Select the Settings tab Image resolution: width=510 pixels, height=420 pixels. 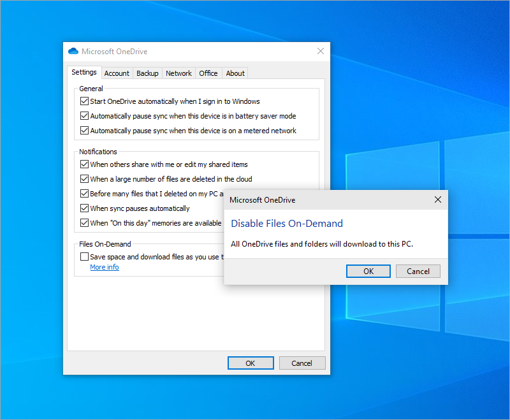[84, 72]
